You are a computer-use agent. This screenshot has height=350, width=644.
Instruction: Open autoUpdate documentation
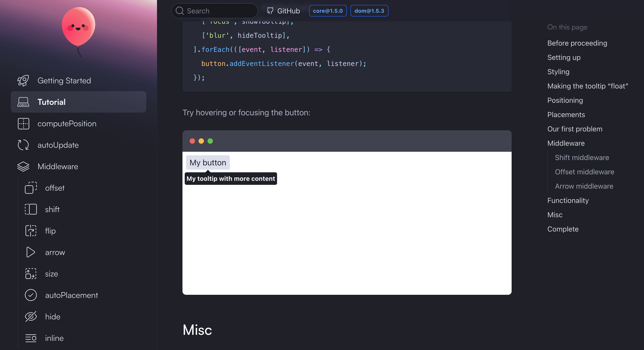(78, 145)
